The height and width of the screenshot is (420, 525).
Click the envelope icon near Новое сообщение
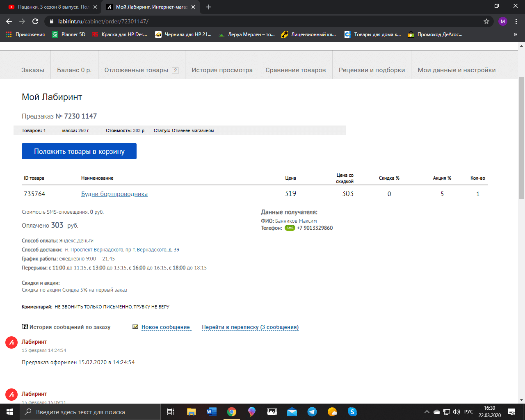point(135,327)
